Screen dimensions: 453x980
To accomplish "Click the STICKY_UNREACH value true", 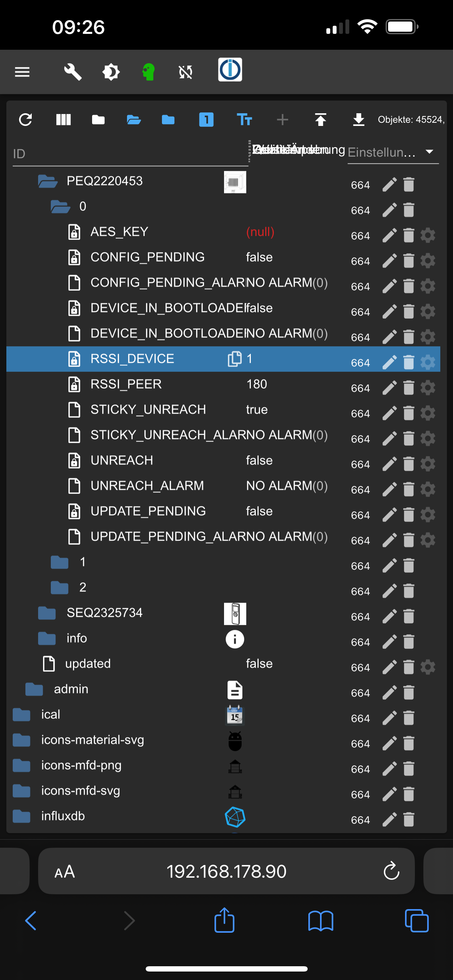I will (257, 410).
